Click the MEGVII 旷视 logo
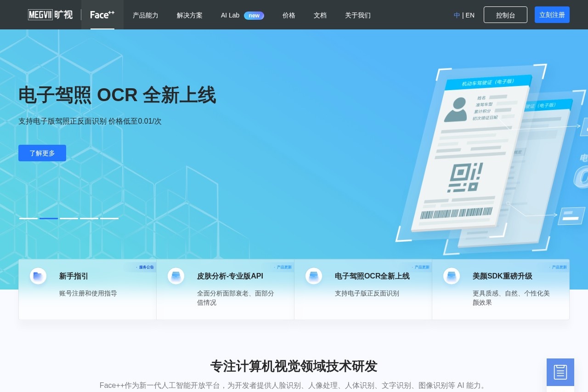The width and height of the screenshot is (588, 392). pos(50,15)
